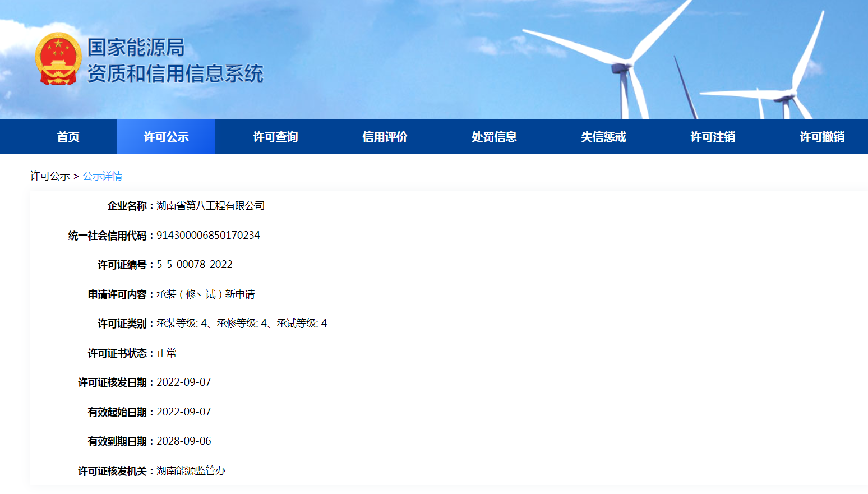
Task: Select company name 湖南省第八工程有限公司
Action: [210, 206]
